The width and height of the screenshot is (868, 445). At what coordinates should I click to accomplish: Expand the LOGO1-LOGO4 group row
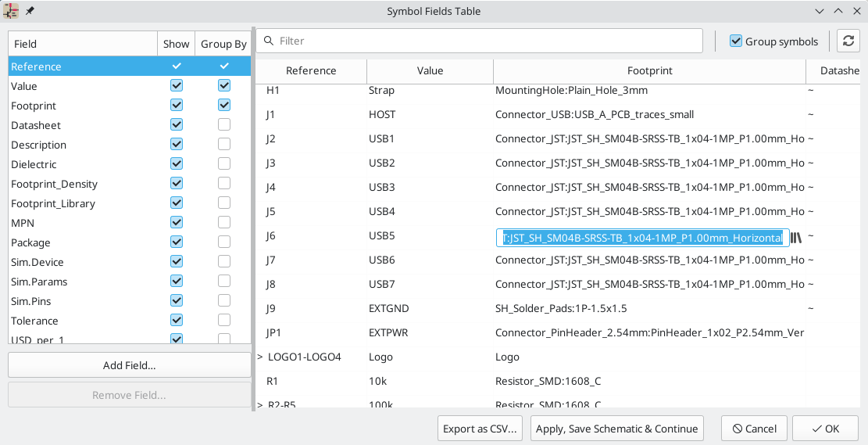(x=259, y=357)
